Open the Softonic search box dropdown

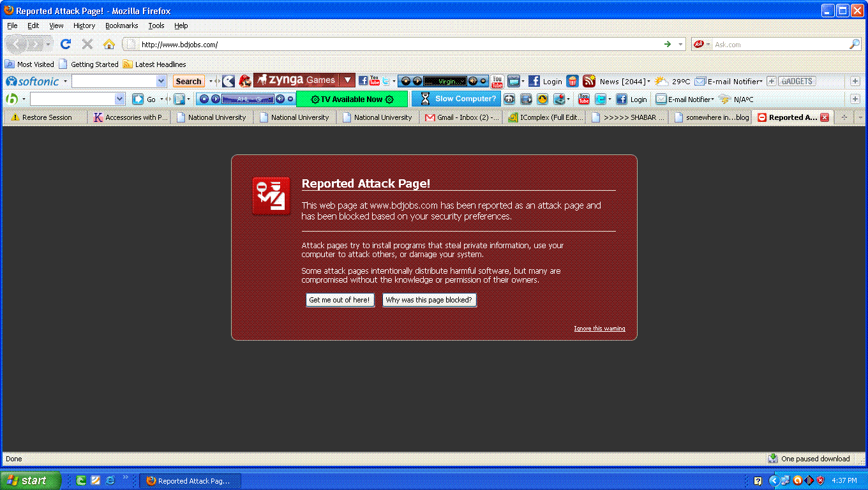point(161,81)
